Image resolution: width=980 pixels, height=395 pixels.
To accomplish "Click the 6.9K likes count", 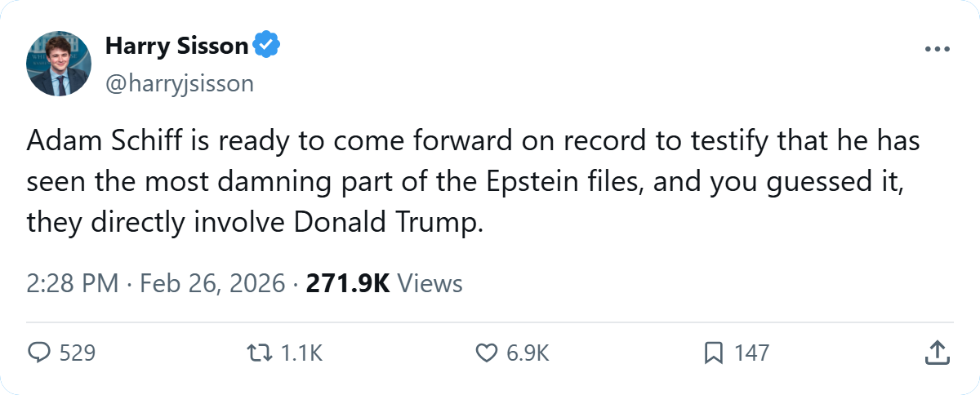I will pos(528,353).
